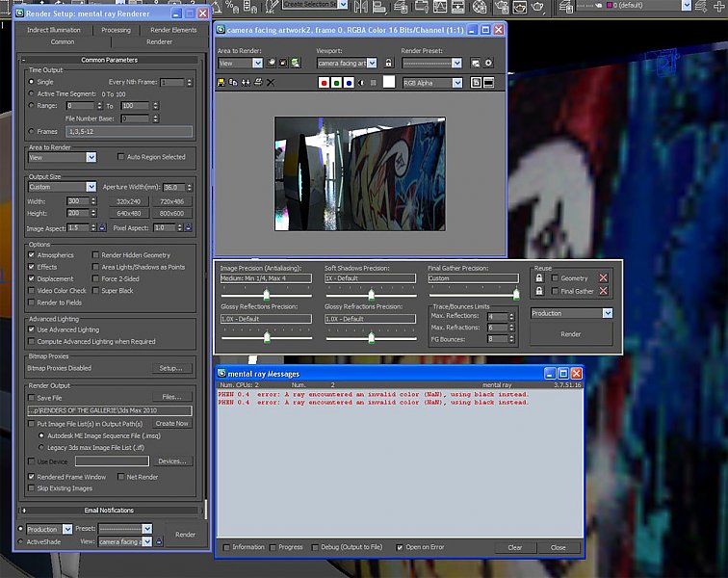Viewport: 728px width, 578px height.
Task: Click the Clone Rendered Frame Window icon
Action: click(246, 83)
